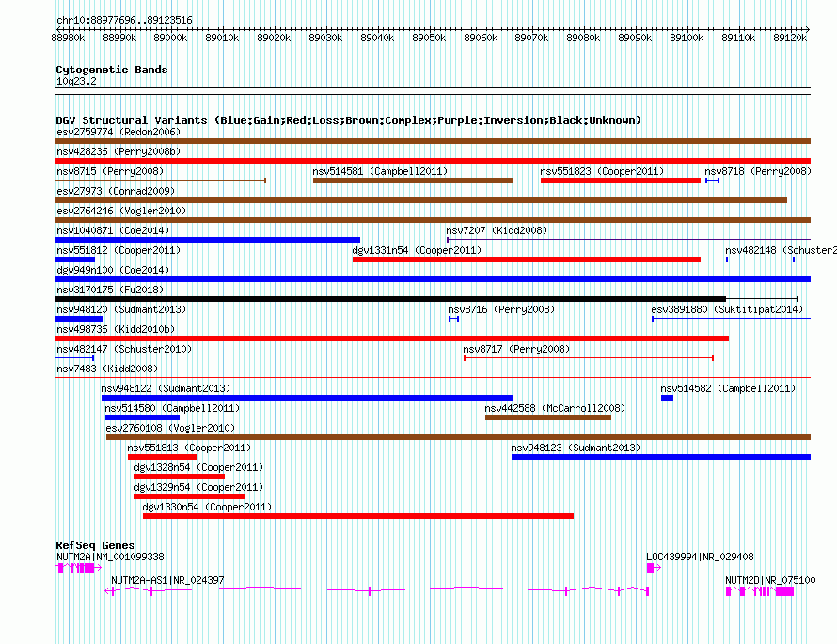837x644 pixels.
Task: Click the nsv551813 (Cooper2011) label
Action: [x=189, y=448]
